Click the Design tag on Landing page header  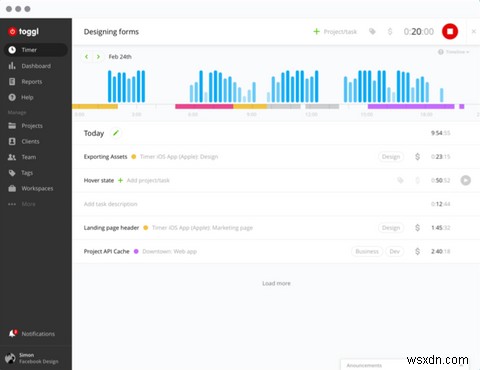[391, 228]
